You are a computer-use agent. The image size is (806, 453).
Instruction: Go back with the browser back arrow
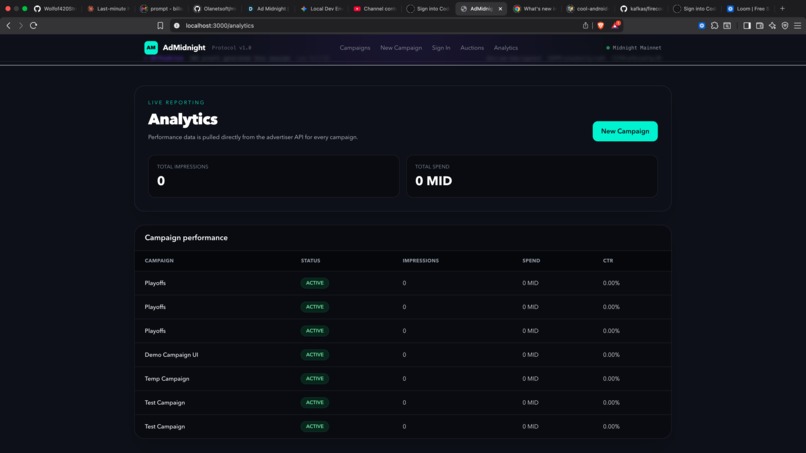(x=8, y=25)
